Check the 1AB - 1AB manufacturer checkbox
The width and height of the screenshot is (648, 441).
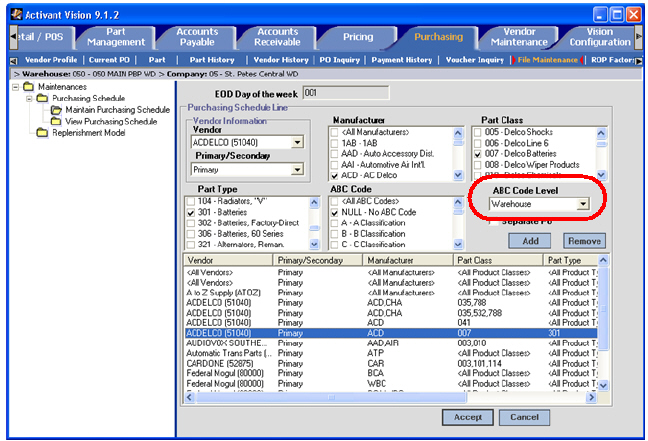pos(334,143)
